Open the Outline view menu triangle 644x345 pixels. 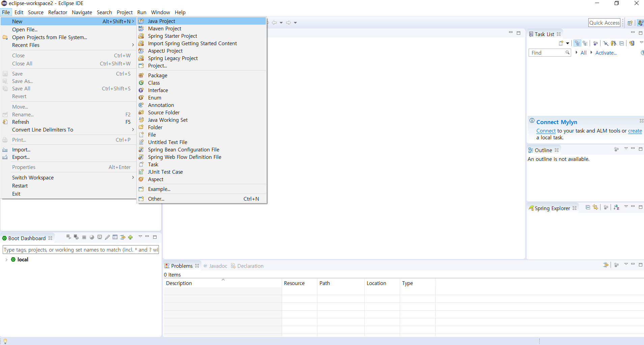click(x=626, y=148)
